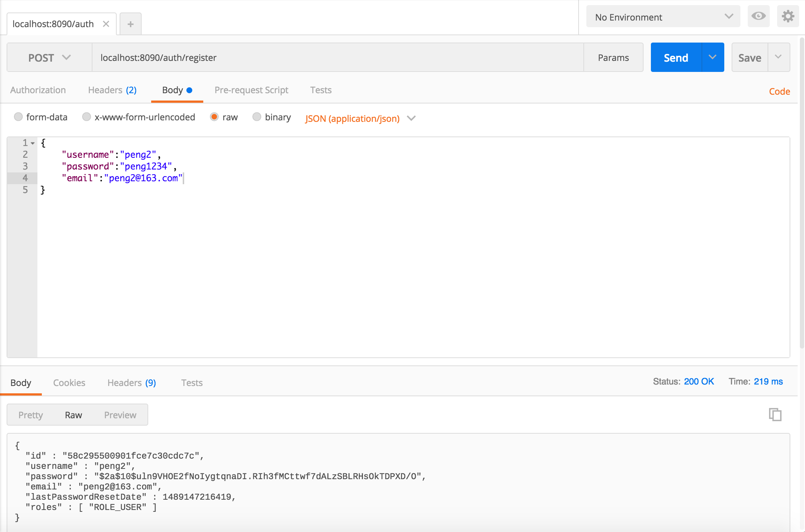Switch to the Headers response tab
805x532 pixels.
pyautogui.click(x=131, y=382)
